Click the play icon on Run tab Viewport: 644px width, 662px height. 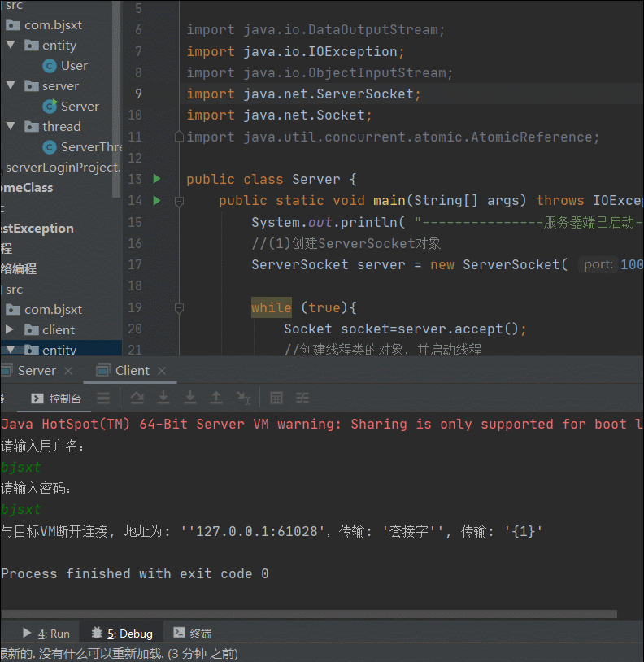click(27, 633)
